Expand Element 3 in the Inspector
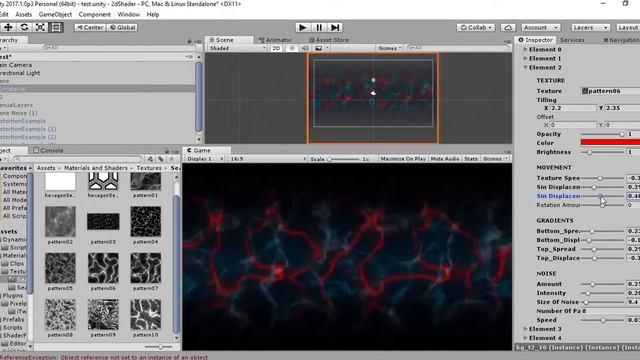 (x=525, y=329)
